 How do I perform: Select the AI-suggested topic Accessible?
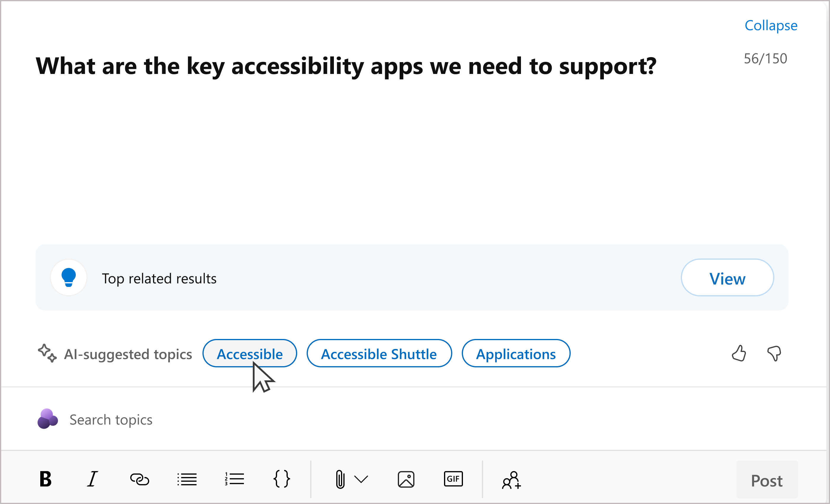pos(248,353)
